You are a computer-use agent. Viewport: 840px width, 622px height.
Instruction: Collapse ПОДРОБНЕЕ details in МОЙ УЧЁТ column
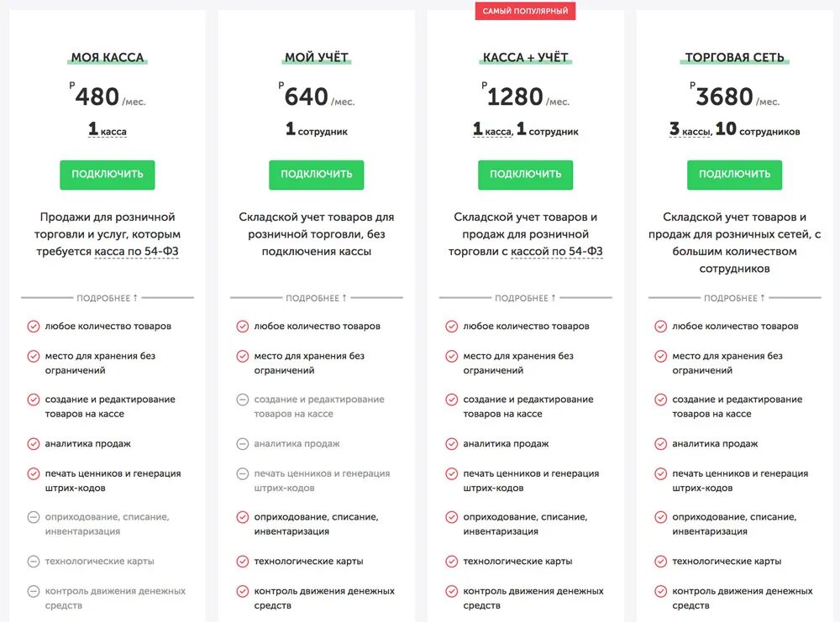(x=316, y=298)
